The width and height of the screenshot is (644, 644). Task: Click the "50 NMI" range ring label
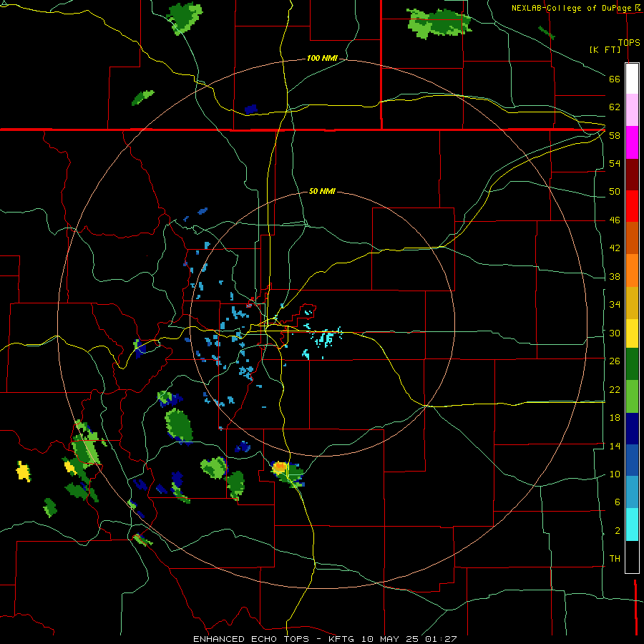pos(322,191)
